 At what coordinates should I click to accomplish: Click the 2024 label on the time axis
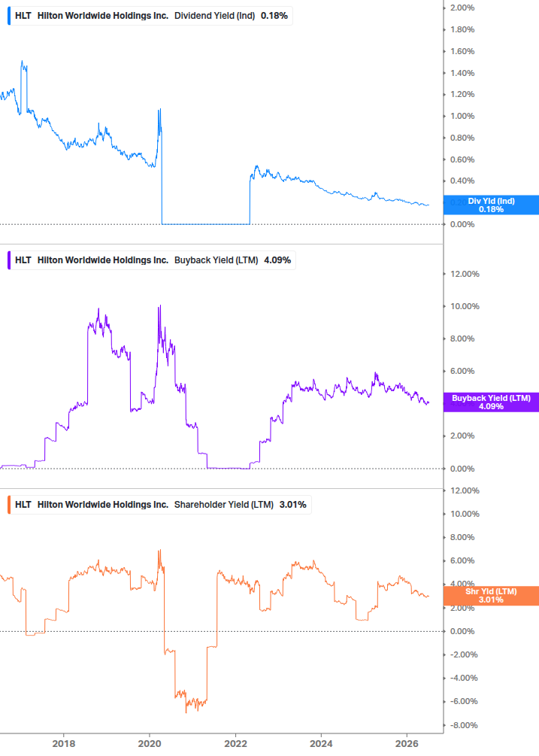click(x=321, y=743)
